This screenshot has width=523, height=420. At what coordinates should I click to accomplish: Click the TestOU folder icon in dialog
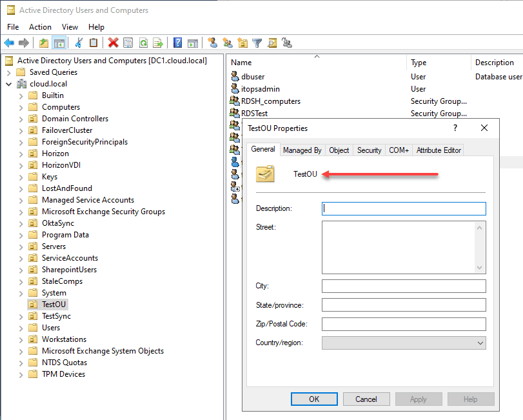click(x=265, y=174)
